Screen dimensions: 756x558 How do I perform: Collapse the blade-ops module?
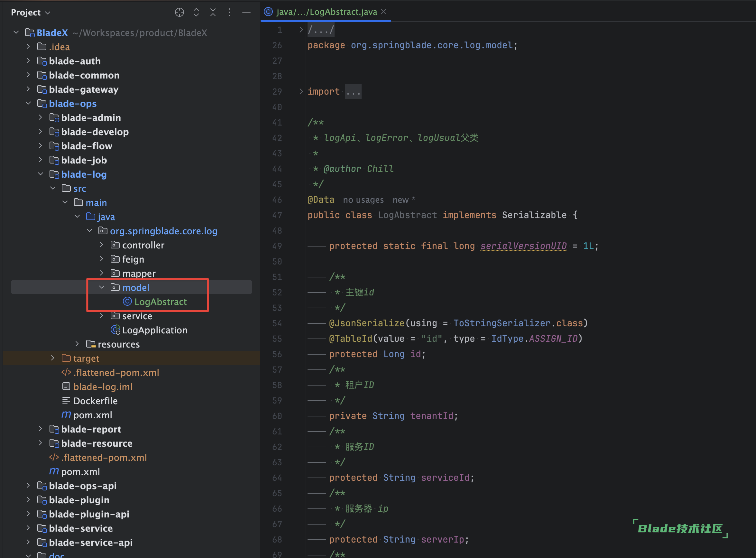(x=28, y=103)
